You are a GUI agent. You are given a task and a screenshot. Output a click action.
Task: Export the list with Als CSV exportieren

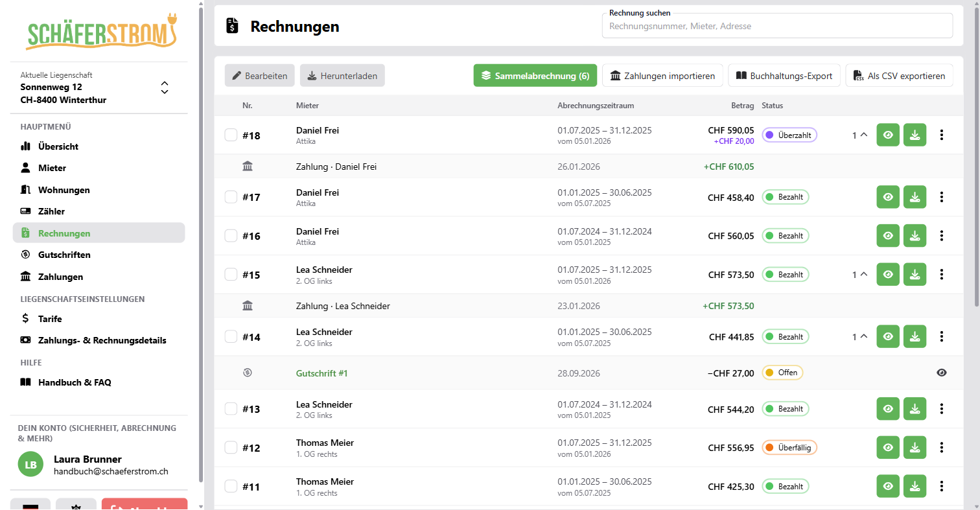tap(900, 76)
